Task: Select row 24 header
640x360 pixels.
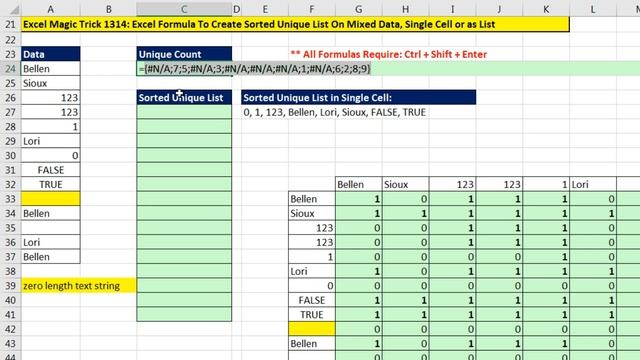Action: 10,69
